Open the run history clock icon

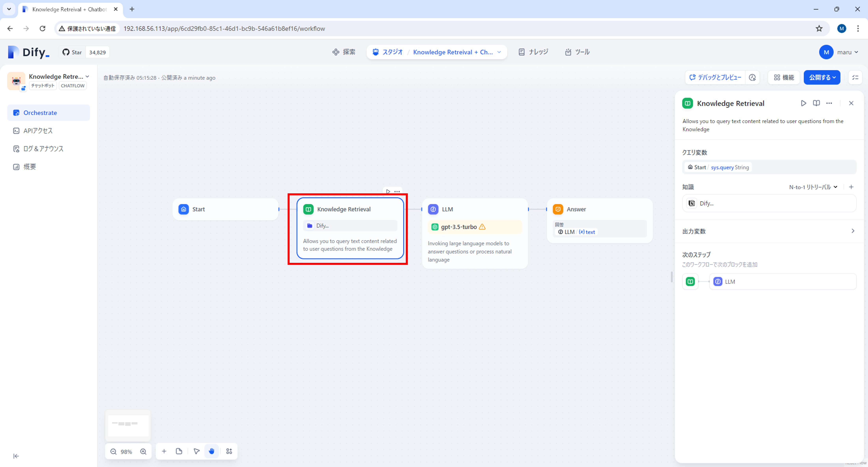[752, 78]
